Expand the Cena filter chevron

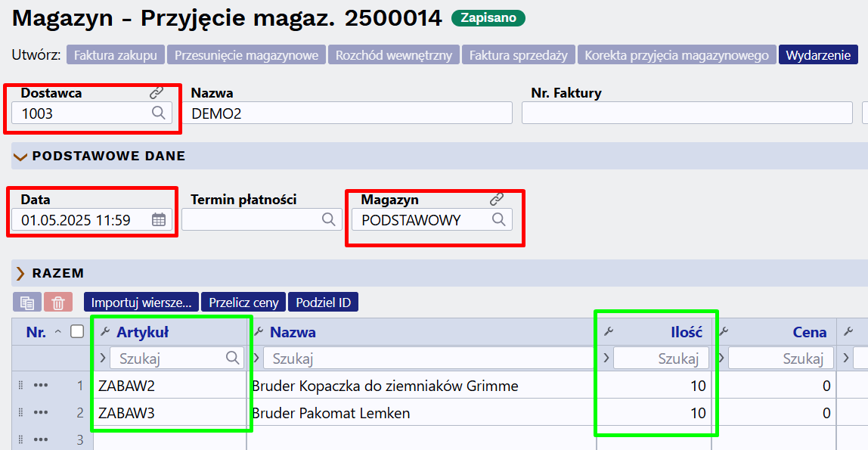click(721, 358)
